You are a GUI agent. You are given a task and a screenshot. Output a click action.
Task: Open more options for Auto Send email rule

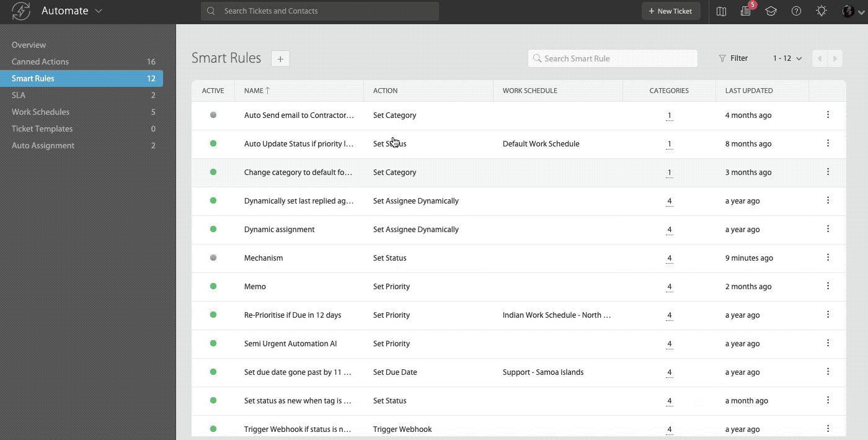coord(828,115)
